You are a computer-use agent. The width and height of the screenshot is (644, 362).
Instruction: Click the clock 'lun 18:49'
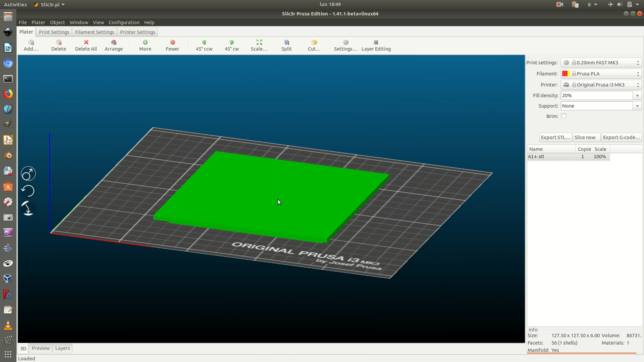(330, 4)
